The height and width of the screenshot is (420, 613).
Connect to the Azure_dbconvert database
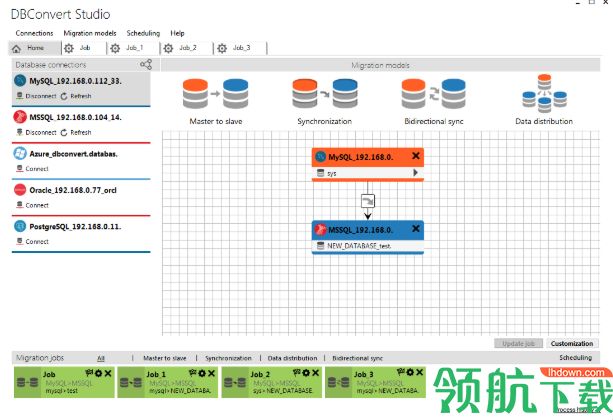tap(32, 169)
